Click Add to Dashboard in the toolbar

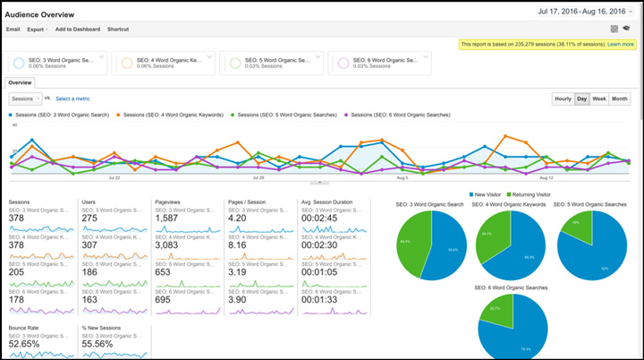(x=78, y=30)
